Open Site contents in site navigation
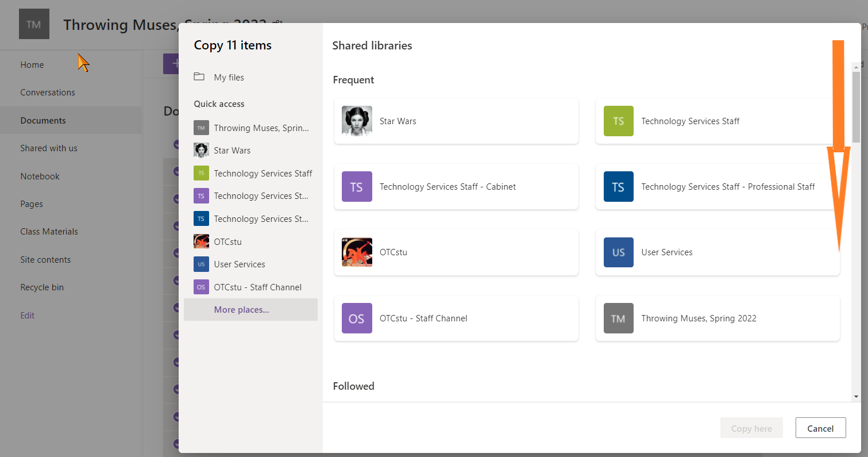 (x=45, y=260)
